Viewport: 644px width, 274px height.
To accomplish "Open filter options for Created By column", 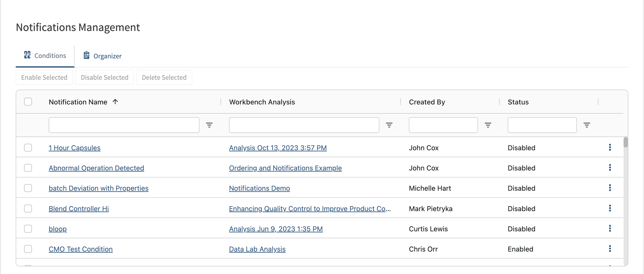I will [x=488, y=125].
